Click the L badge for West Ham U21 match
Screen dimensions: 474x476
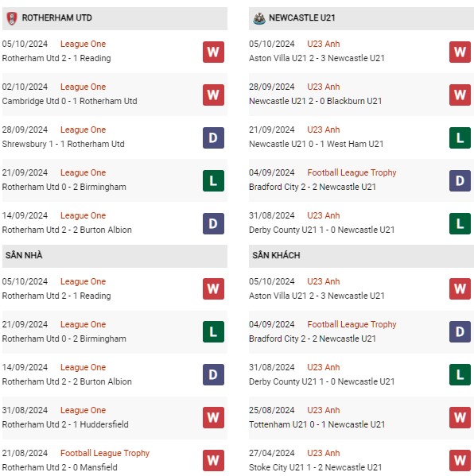point(460,137)
